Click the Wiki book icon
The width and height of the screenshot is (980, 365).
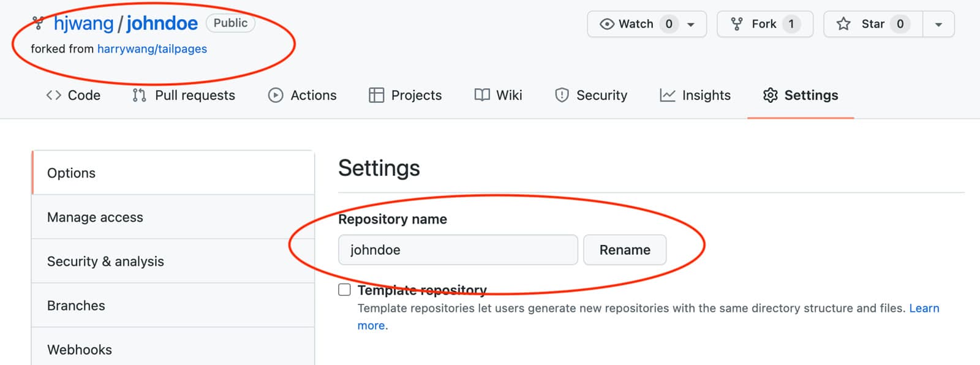(482, 95)
